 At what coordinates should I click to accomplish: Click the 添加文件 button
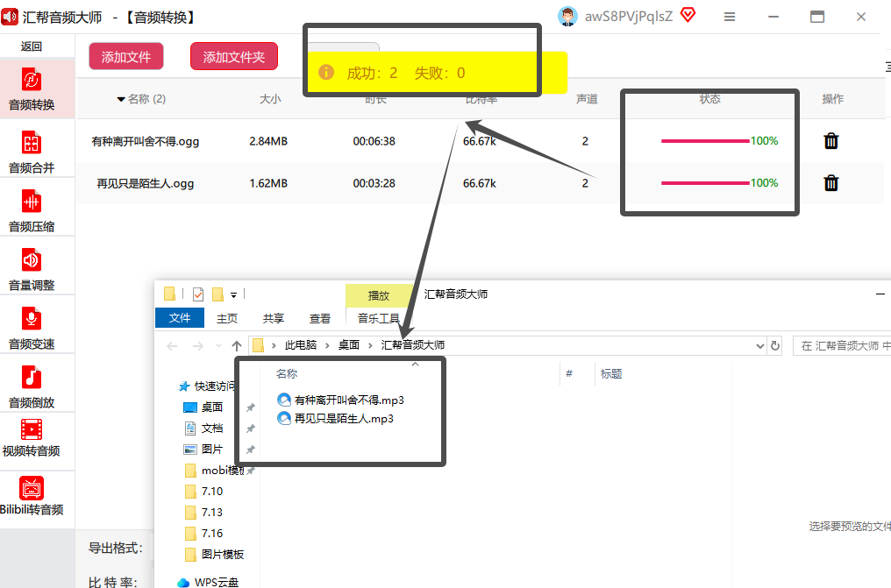(126, 56)
